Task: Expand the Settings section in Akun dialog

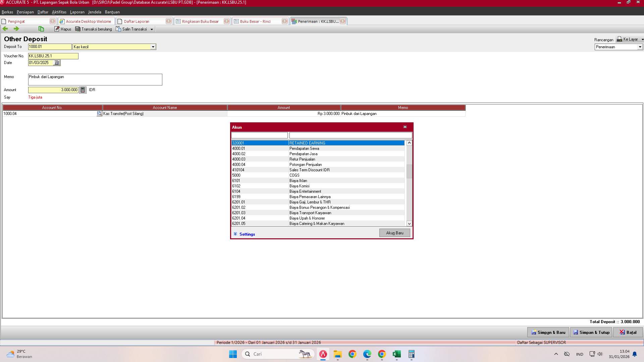Action: (245, 234)
